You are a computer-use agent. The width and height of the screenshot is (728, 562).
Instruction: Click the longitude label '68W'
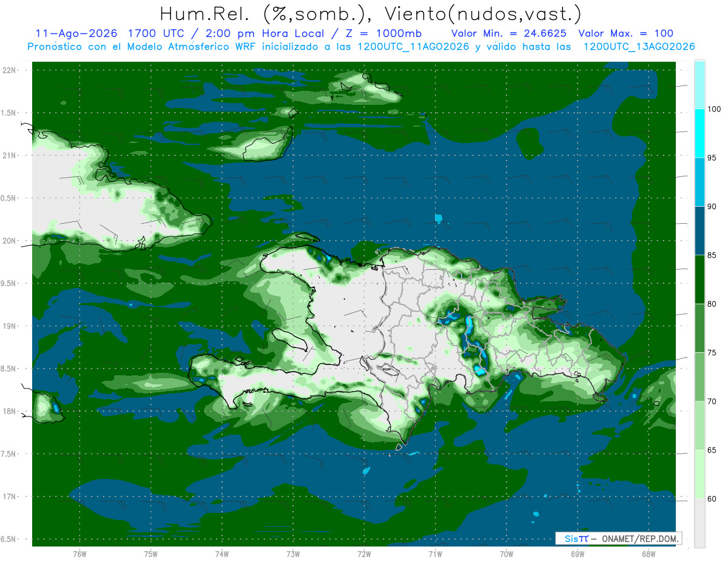pos(648,554)
